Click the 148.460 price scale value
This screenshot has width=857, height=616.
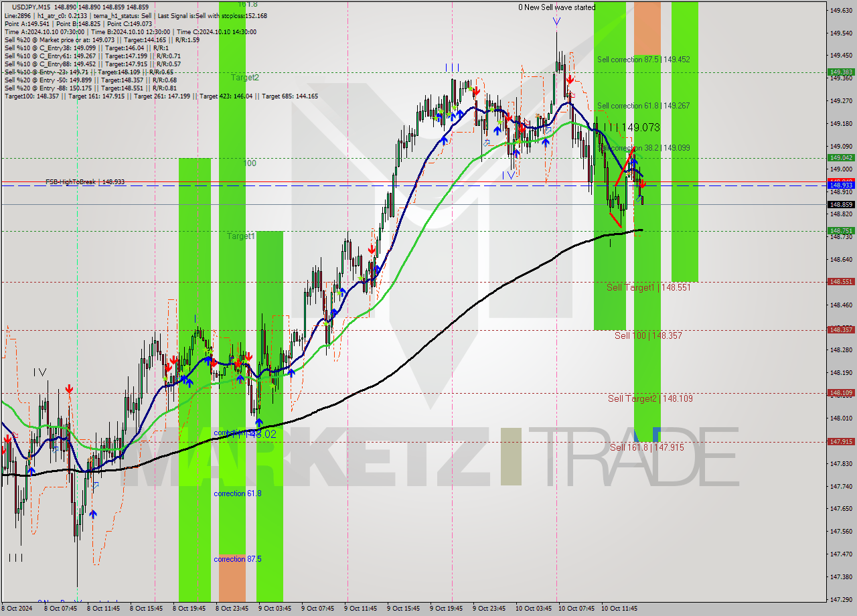(841, 305)
